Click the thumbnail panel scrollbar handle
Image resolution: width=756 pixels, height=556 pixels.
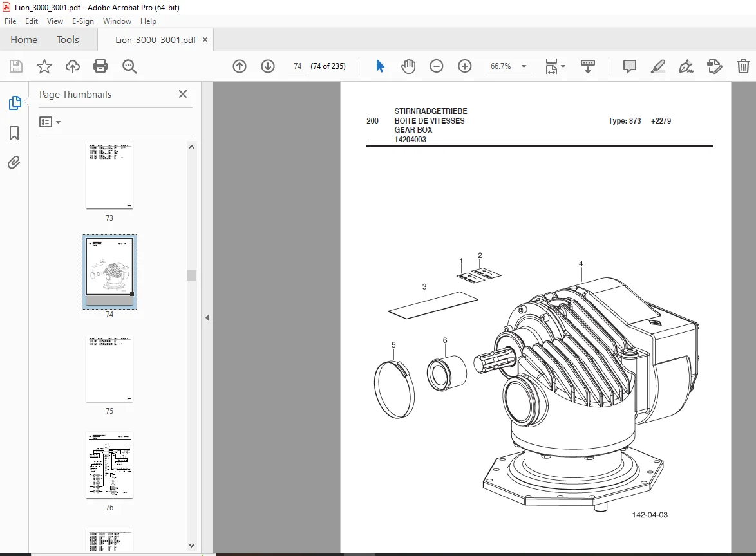pos(191,275)
